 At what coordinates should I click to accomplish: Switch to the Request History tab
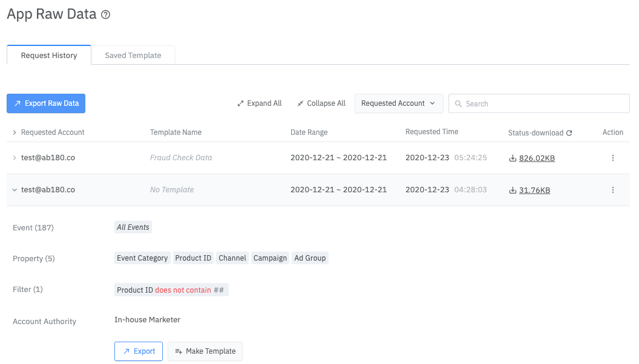(49, 55)
